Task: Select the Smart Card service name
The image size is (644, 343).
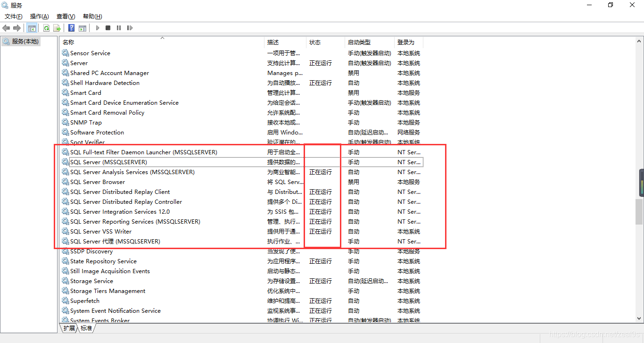Action: point(85,93)
